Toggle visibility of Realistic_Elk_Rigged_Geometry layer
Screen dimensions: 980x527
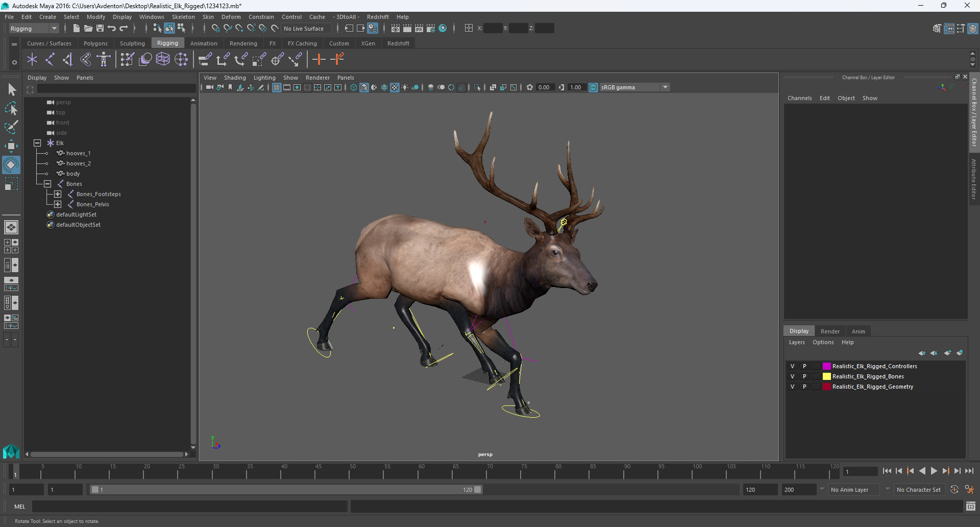[x=792, y=387]
